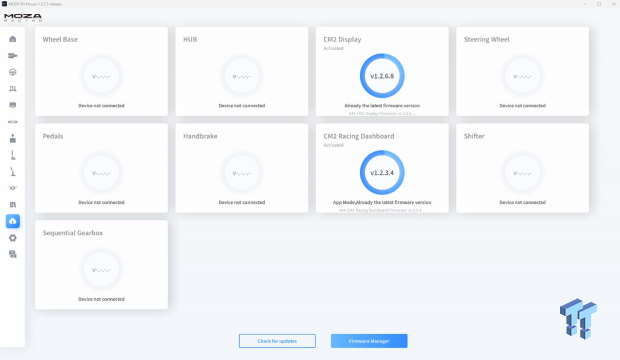620x360 pixels.
Task: Click CM2 Display firmware note line
Action: tap(382, 113)
